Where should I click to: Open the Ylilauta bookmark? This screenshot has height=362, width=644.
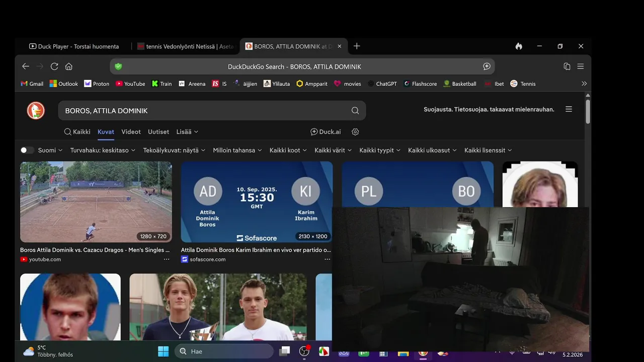pos(277,84)
